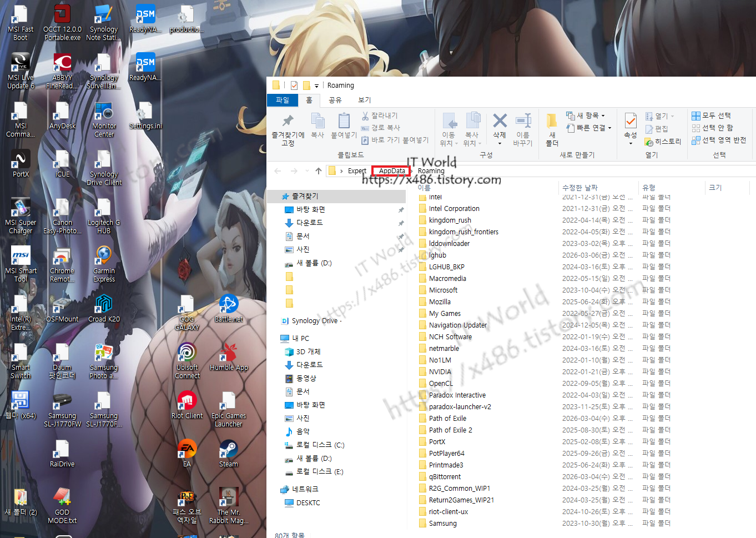Viewport: 756px width, 538px height.
Task: Sort by the Modified date (수정한 날짜) column
Action: 598,188
